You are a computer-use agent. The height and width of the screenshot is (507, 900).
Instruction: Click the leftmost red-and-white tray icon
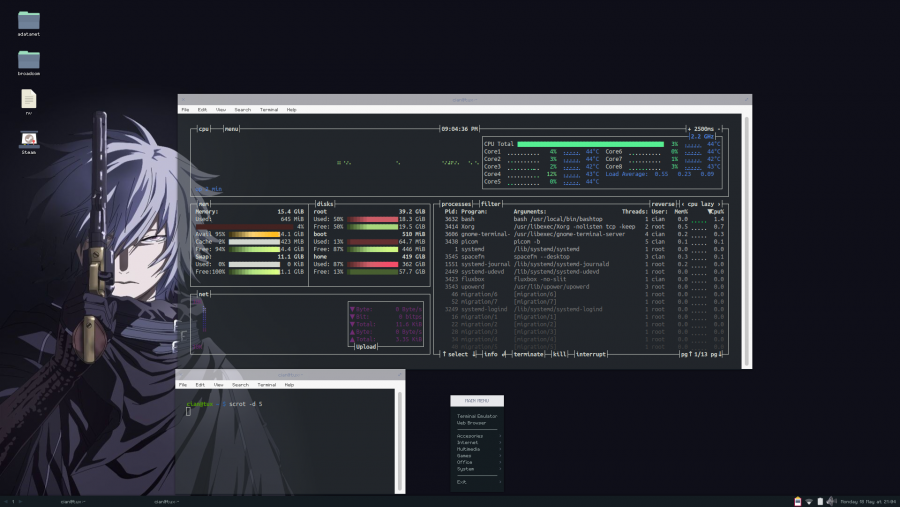797,501
